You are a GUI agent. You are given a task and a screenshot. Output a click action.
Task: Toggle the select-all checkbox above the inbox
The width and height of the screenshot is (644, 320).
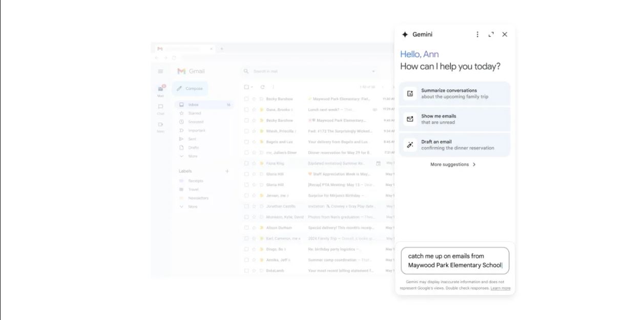pos(246,87)
